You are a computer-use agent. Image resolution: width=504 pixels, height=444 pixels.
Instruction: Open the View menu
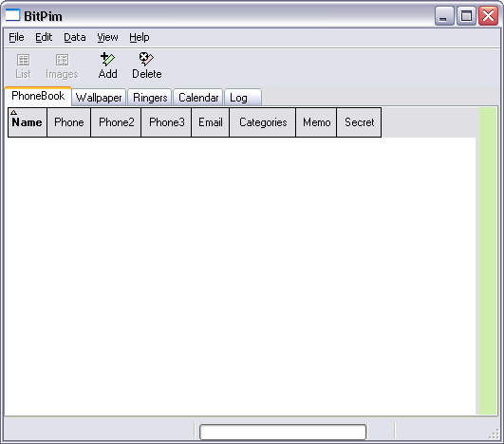pyautogui.click(x=107, y=37)
